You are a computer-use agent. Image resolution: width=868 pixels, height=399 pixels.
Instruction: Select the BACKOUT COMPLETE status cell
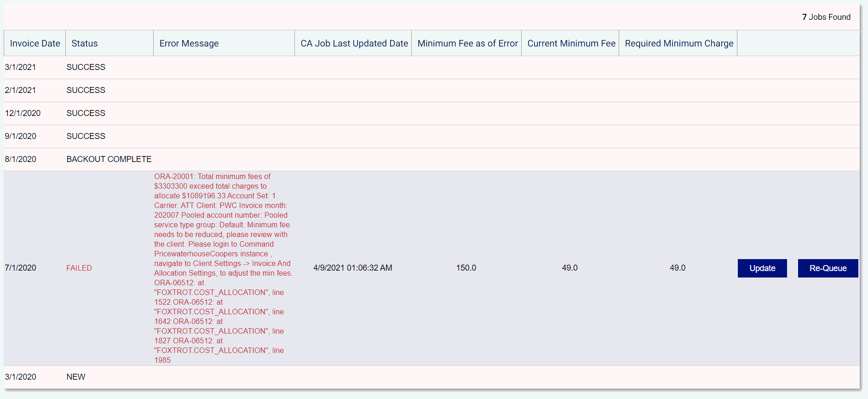pos(109,159)
